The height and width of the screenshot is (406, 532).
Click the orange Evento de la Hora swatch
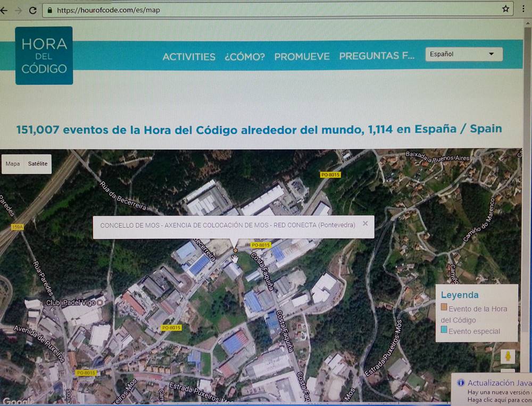click(444, 307)
